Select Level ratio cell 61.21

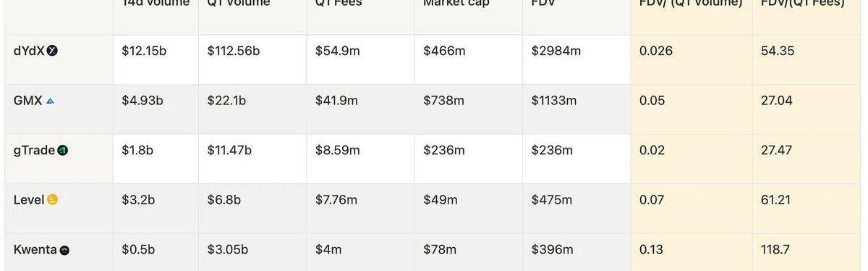pos(776,200)
